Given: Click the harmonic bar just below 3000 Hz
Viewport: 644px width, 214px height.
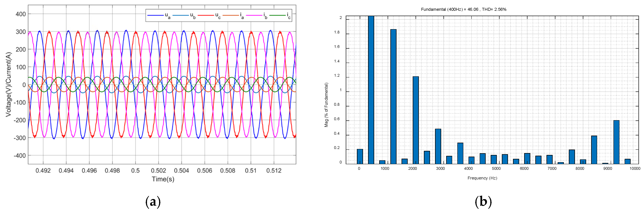Looking at the screenshot, I should [438, 146].
